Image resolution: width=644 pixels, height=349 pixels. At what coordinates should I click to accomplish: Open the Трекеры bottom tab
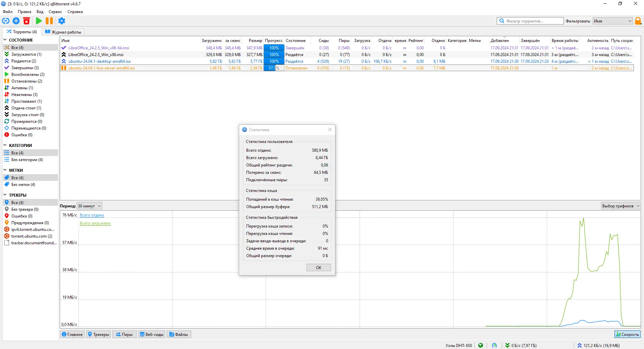tap(99, 334)
